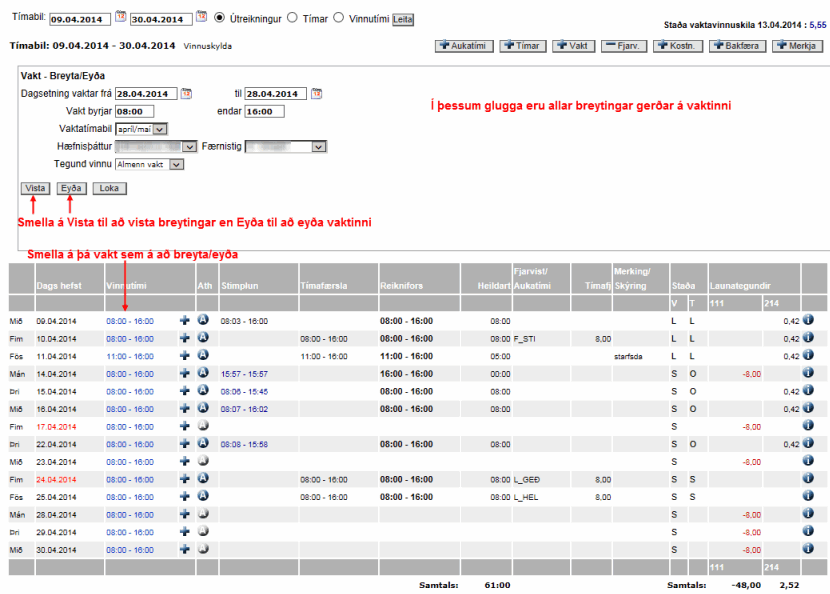Open calendar for 'Dagsetning vaktar frá' date
830x594 pixels.
point(186,94)
